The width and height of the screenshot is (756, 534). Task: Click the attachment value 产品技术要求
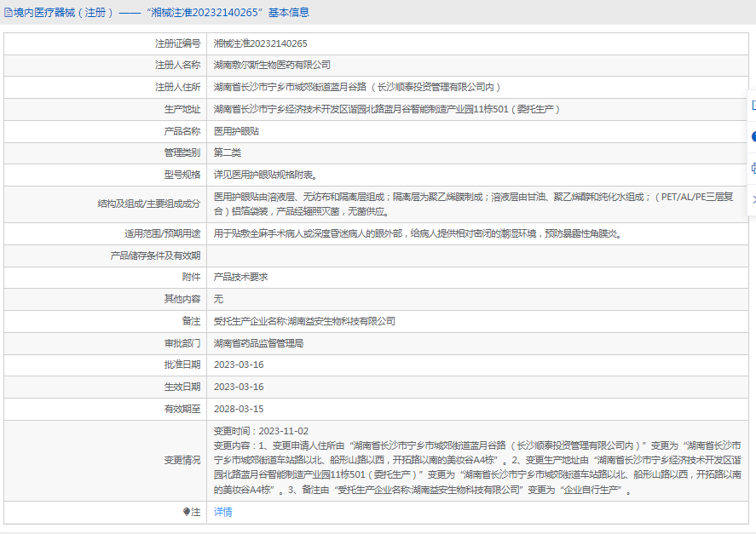(240, 277)
